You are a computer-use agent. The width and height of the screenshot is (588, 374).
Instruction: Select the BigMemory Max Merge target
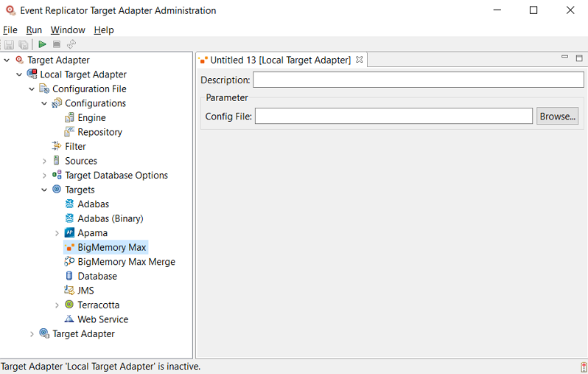point(126,262)
